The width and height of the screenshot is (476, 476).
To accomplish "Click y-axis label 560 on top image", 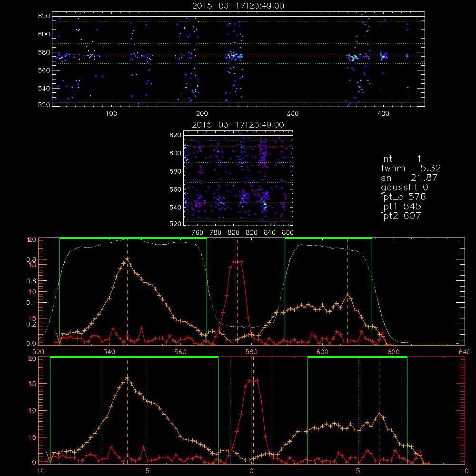I will coord(44,70).
